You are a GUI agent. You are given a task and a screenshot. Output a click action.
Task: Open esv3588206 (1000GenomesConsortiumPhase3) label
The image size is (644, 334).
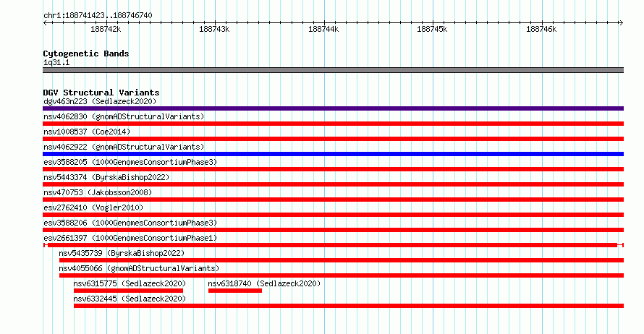pyautogui.click(x=130, y=223)
